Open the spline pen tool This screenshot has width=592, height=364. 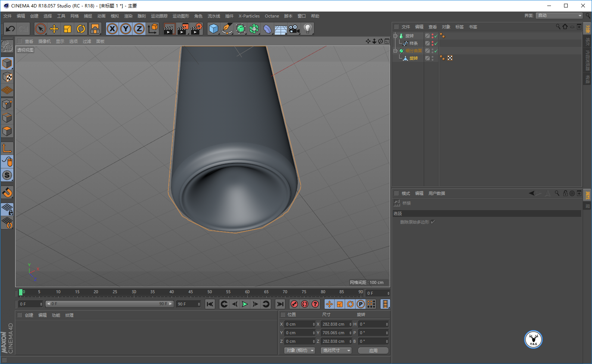(x=227, y=29)
